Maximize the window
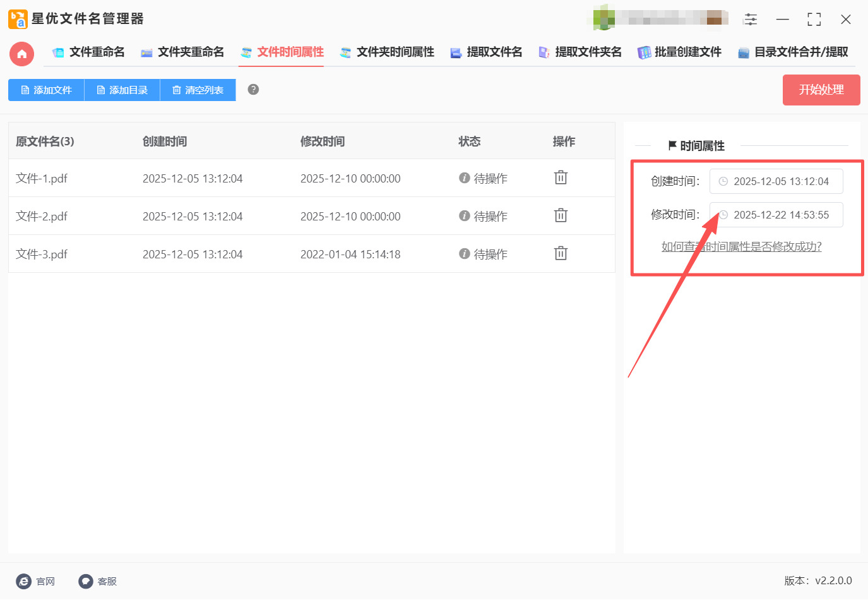 (814, 20)
